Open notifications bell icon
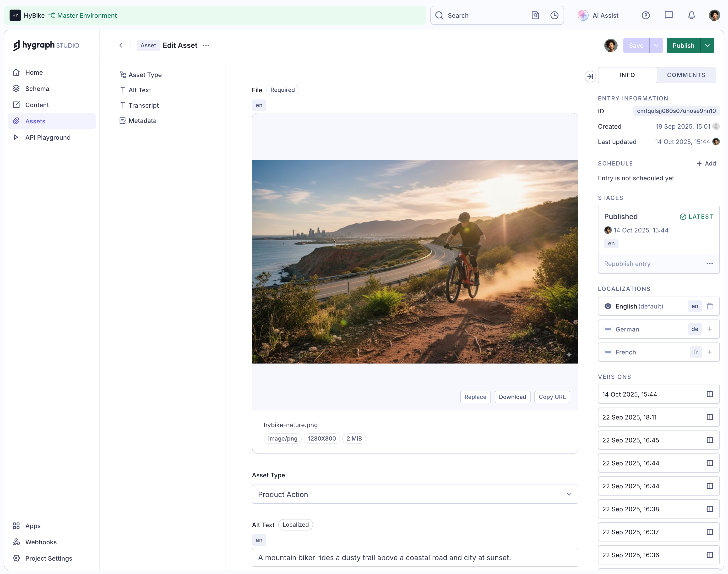The height and width of the screenshot is (574, 728). tap(691, 16)
